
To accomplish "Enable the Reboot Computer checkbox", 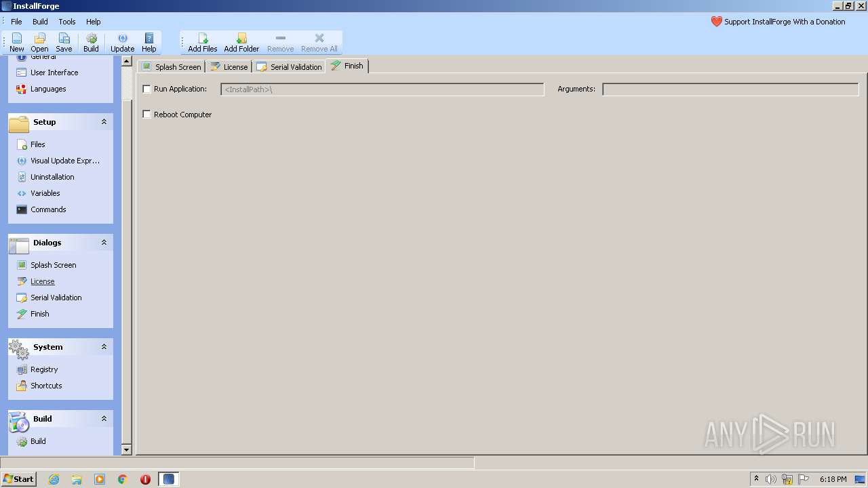I will (x=146, y=115).
